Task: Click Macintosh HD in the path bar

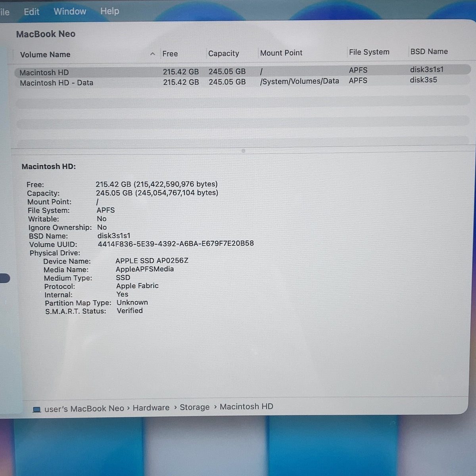Action: [x=246, y=407]
